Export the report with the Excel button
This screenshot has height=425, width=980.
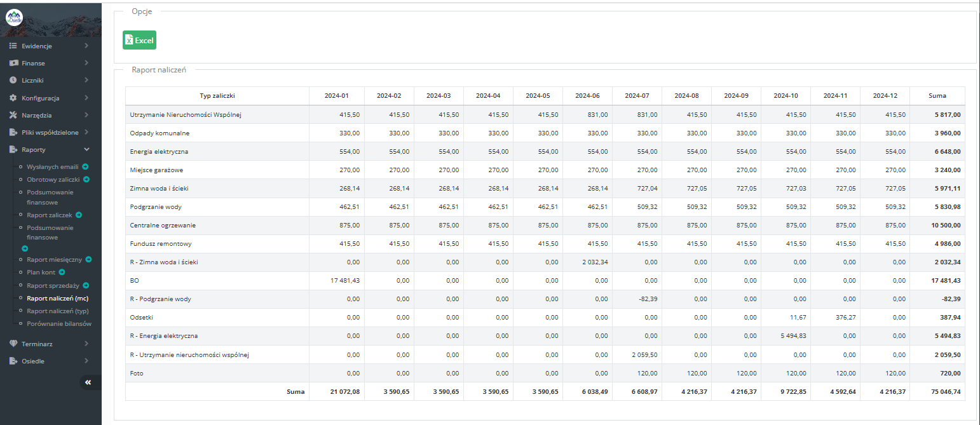point(139,40)
